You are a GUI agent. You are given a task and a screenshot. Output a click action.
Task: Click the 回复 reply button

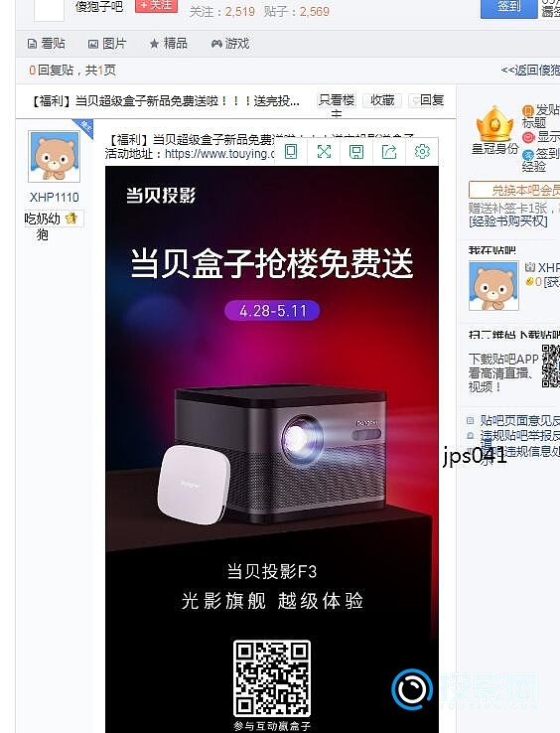(x=427, y=100)
